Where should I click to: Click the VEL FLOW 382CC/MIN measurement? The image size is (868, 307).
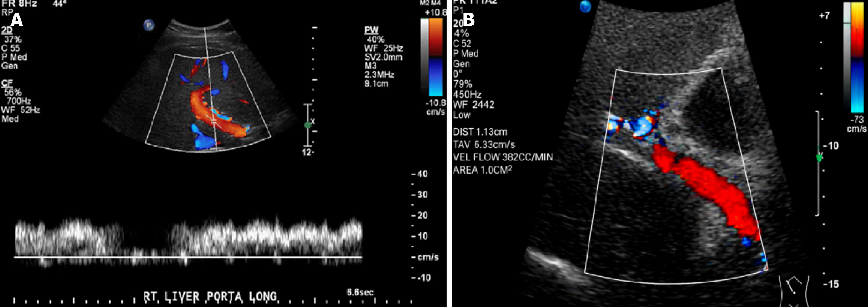tap(503, 157)
